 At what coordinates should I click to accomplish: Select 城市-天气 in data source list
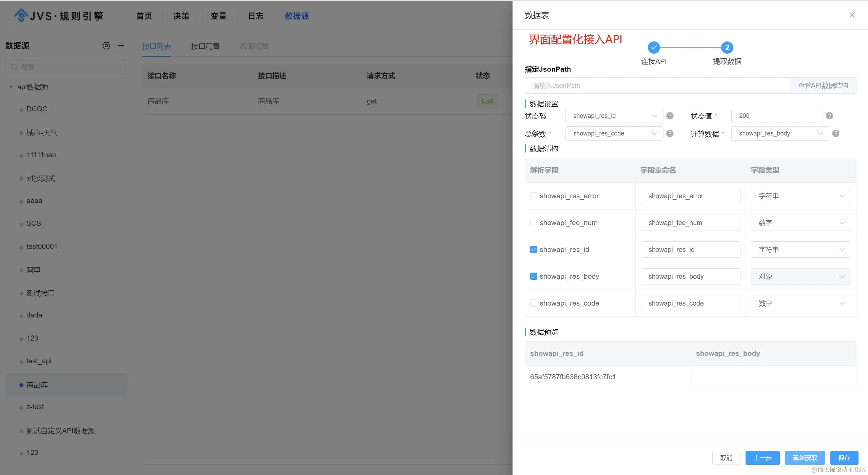(x=42, y=133)
